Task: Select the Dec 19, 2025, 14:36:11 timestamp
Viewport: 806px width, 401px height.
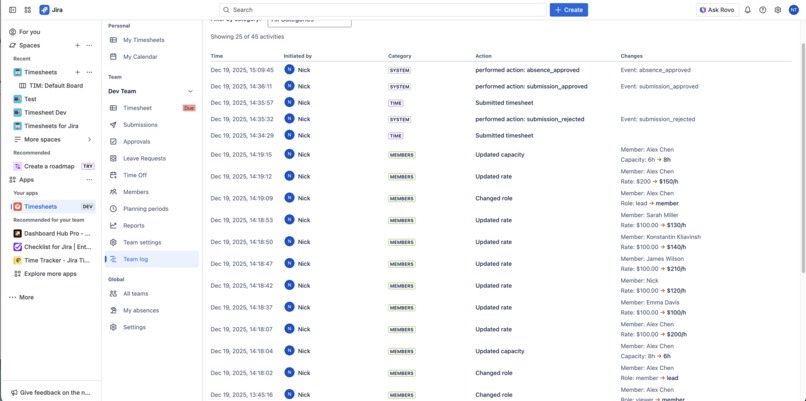Action: [242, 86]
